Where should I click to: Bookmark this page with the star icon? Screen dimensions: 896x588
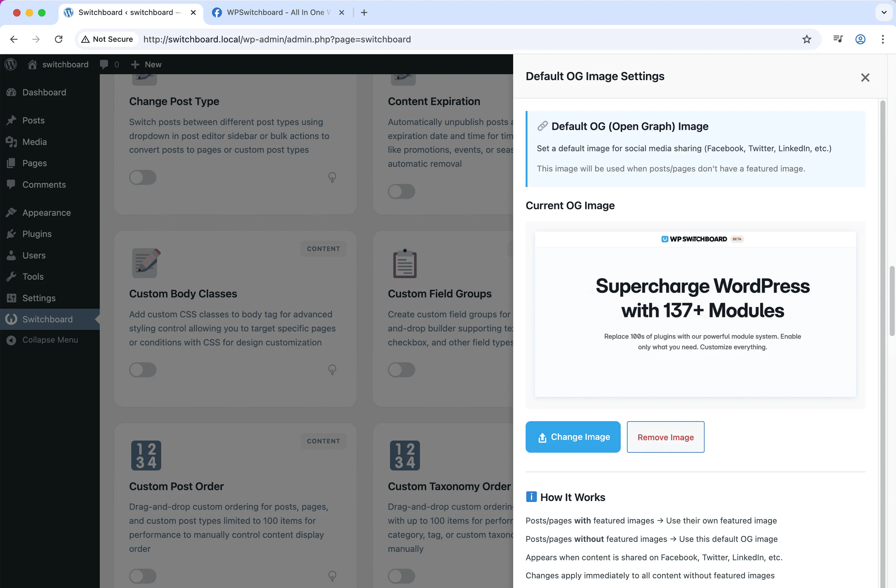pyautogui.click(x=807, y=39)
